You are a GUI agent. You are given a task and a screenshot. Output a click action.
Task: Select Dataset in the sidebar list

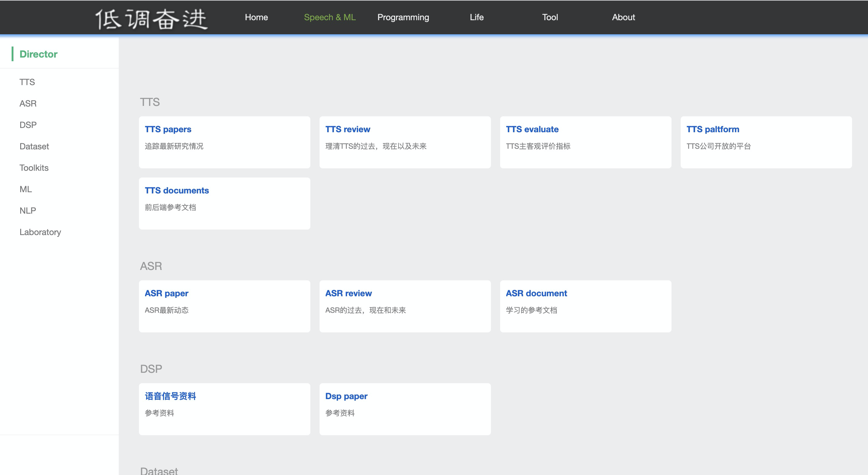[34, 146]
